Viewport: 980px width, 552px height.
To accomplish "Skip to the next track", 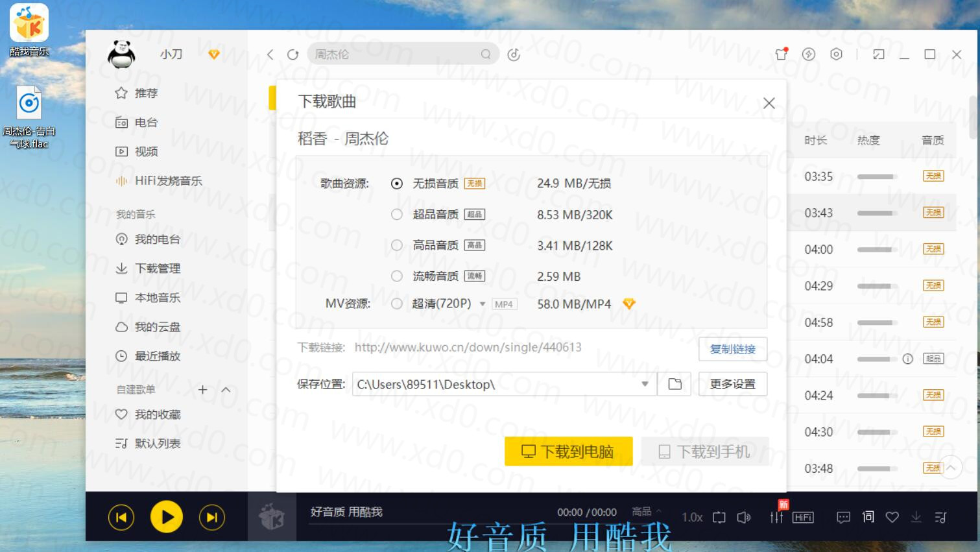I will click(x=211, y=517).
